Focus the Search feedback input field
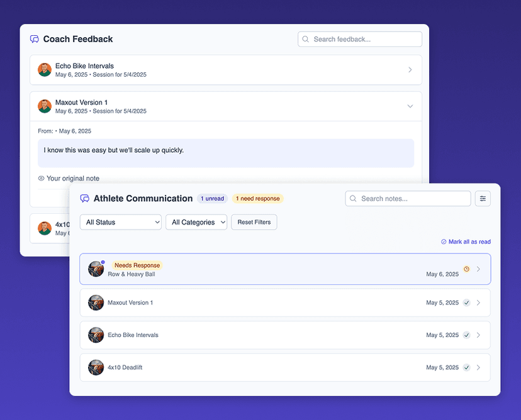Viewport: 521px width, 420px height. (360, 39)
